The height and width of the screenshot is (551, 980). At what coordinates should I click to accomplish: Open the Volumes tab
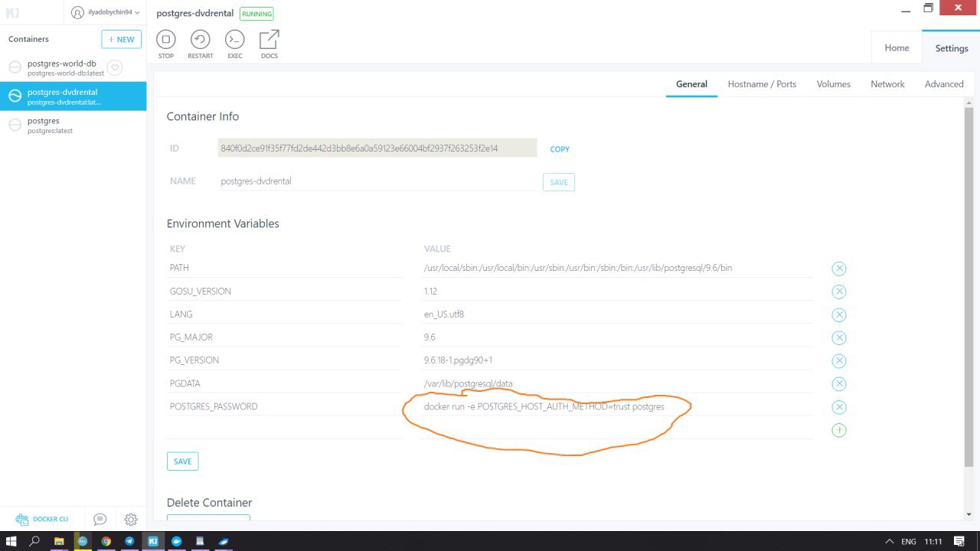[x=834, y=84]
